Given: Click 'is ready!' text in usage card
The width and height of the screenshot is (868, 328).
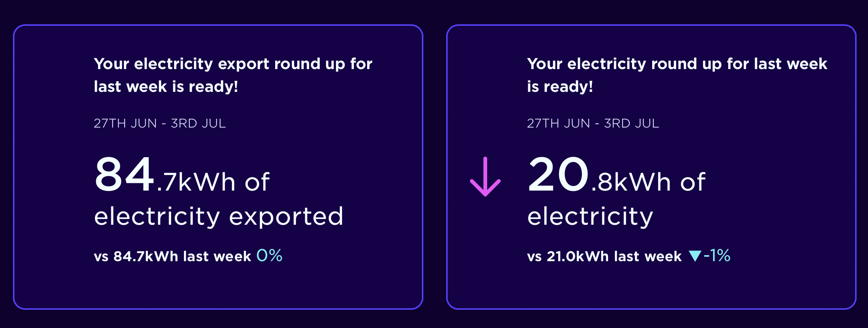Looking at the screenshot, I should pos(560,87).
